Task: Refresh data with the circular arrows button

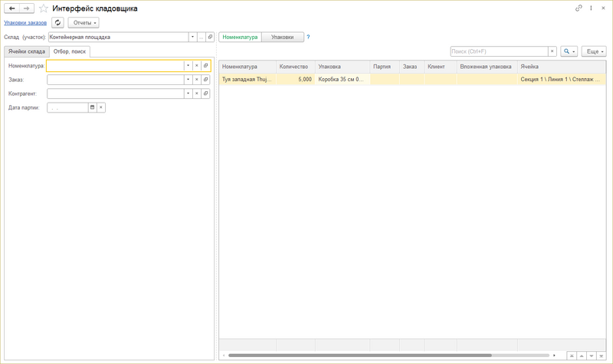Action: tap(58, 23)
